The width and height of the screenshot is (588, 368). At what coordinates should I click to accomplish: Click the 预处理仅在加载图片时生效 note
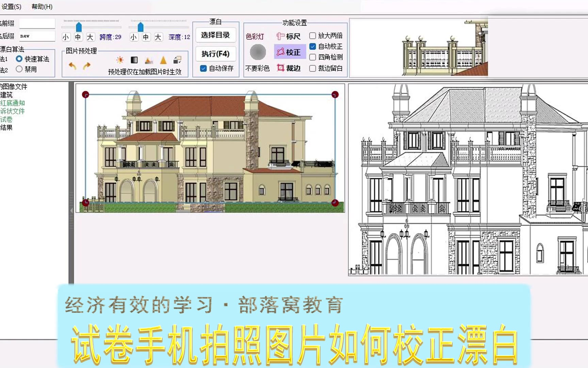click(145, 72)
